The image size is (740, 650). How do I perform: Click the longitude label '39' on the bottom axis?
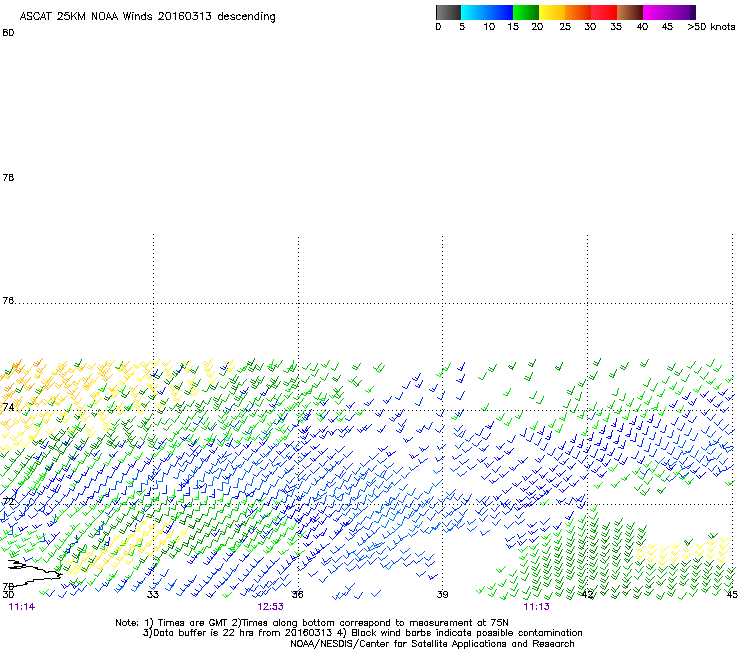(442, 594)
